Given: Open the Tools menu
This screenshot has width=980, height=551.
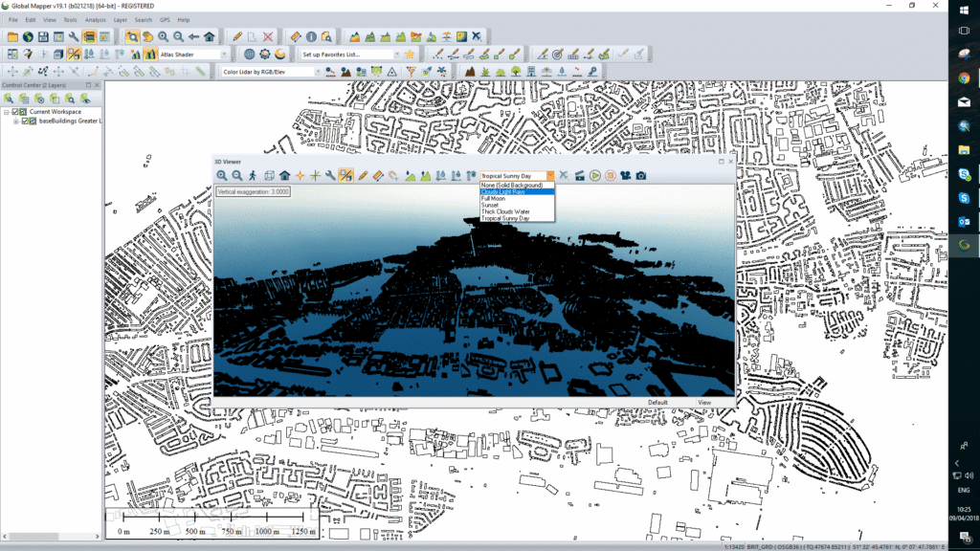Looking at the screenshot, I should coord(70,20).
